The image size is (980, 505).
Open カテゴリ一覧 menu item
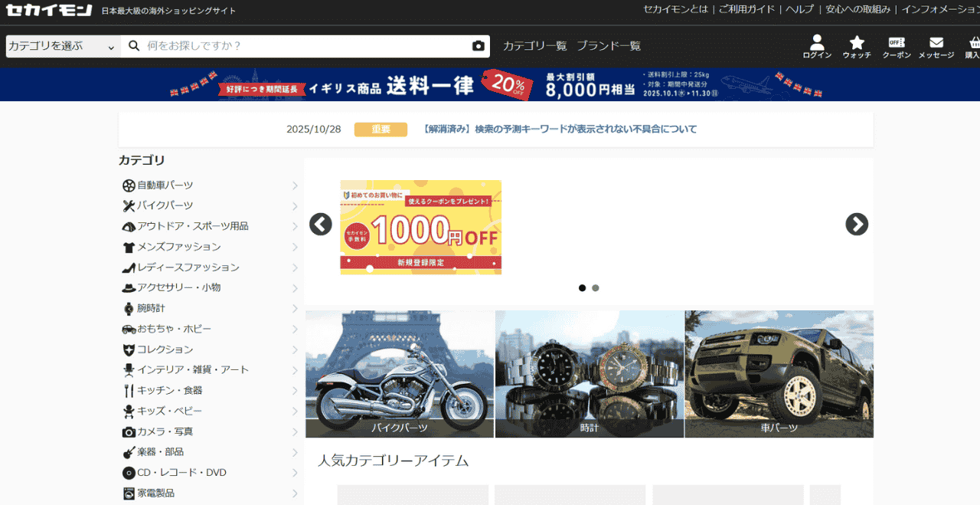(534, 46)
